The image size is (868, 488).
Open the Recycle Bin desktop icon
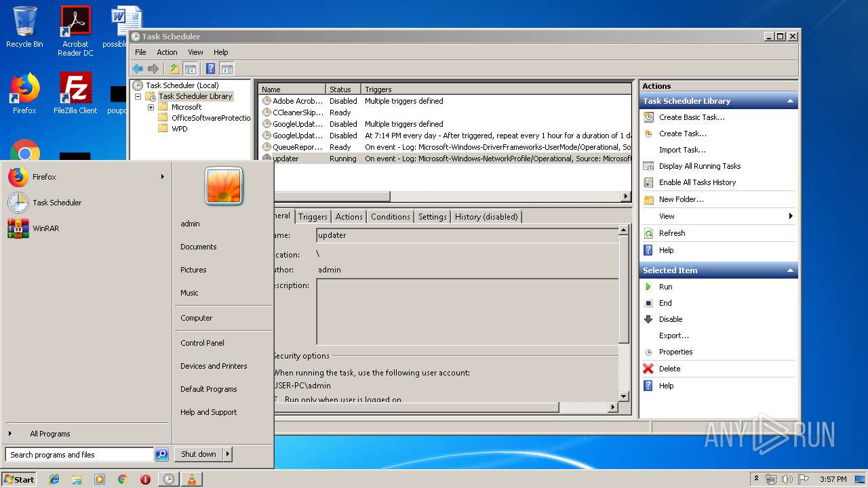pos(24,27)
